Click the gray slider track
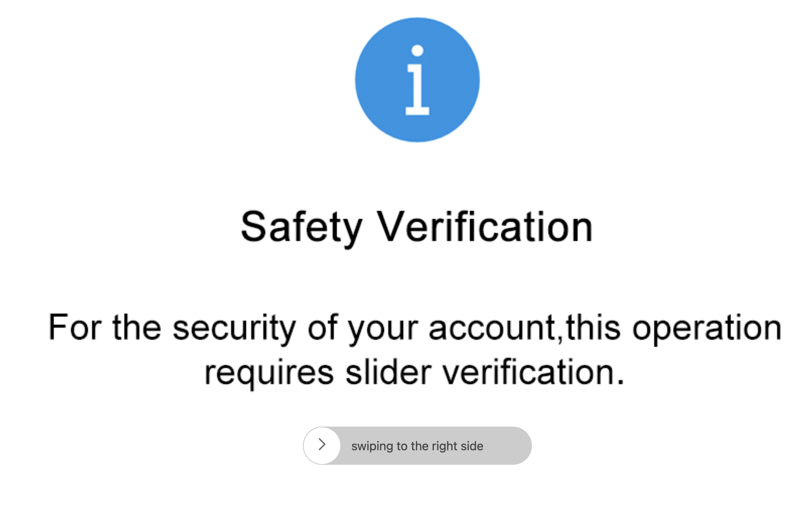 point(417,445)
